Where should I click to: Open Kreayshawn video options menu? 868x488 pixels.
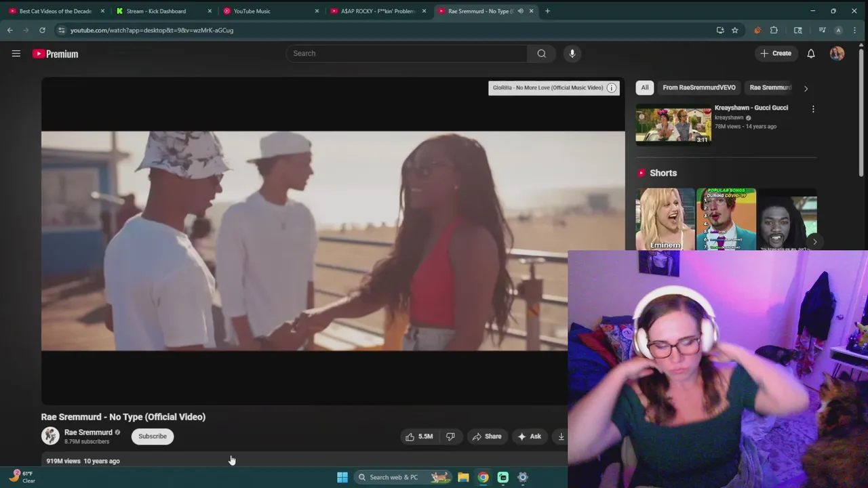point(813,108)
